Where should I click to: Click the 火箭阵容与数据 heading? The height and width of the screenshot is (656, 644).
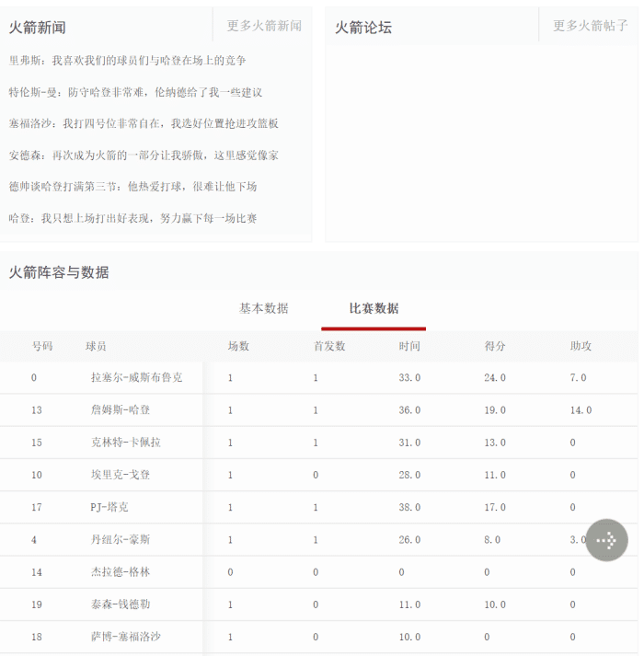59,272
